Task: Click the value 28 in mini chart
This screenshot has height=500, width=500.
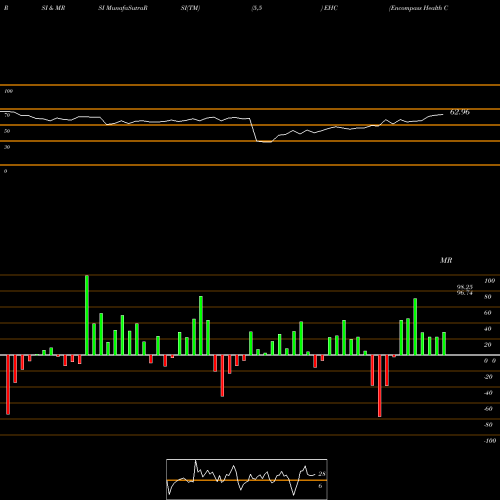Action: tap(322, 474)
